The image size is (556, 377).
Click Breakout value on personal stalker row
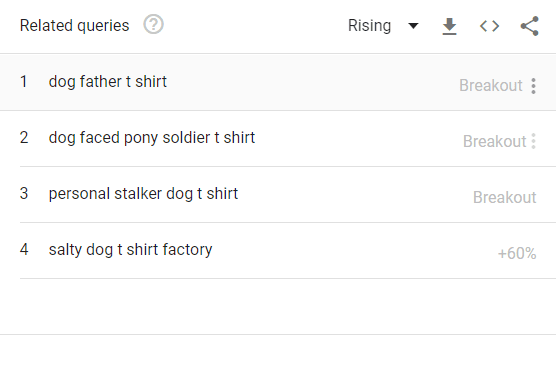point(505,198)
